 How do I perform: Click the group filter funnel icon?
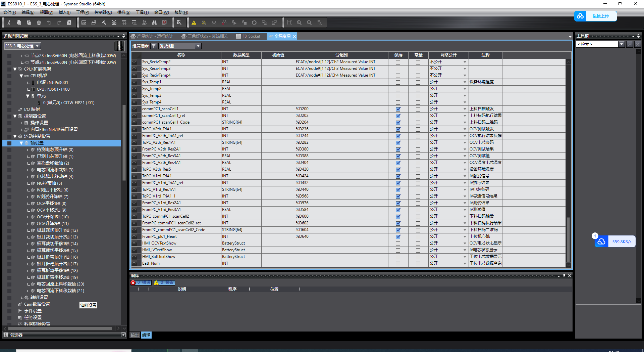[154, 46]
